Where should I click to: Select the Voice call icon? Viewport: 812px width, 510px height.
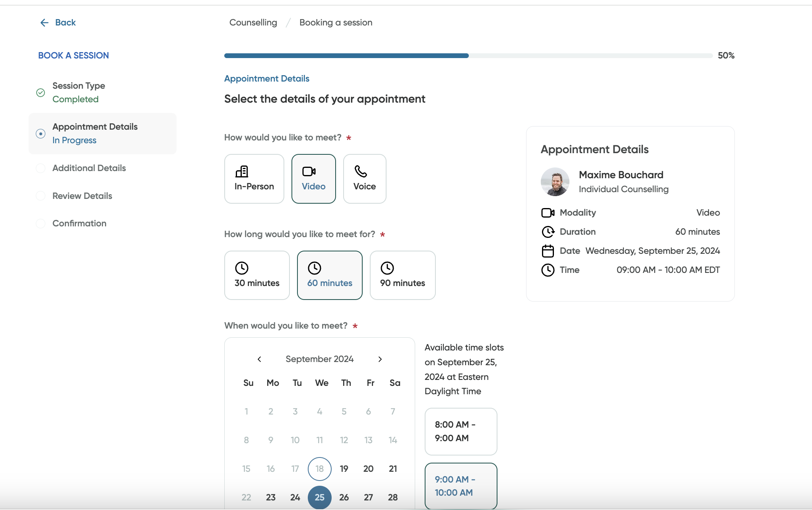click(360, 171)
